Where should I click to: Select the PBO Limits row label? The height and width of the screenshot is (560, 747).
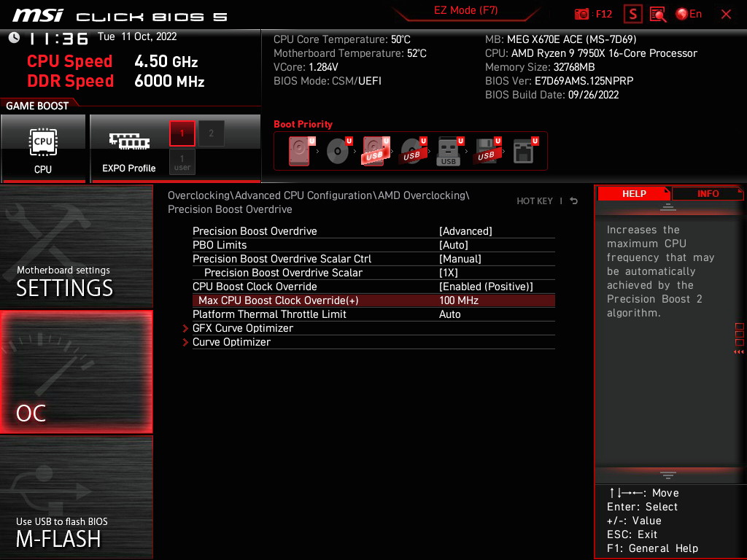click(220, 245)
